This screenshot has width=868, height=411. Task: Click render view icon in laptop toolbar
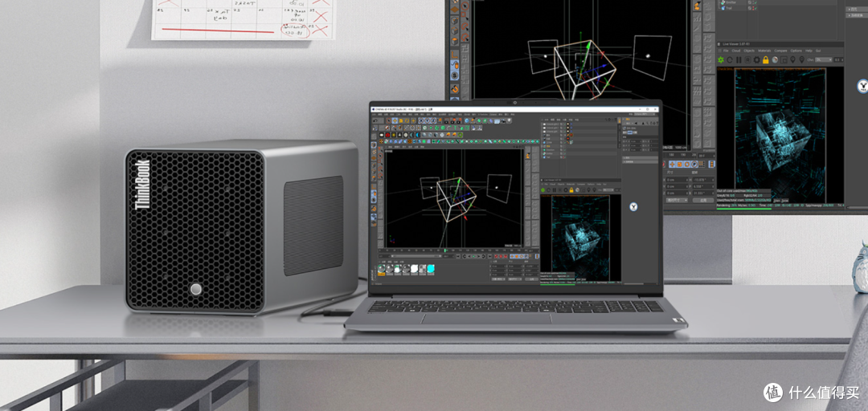tap(446, 120)
